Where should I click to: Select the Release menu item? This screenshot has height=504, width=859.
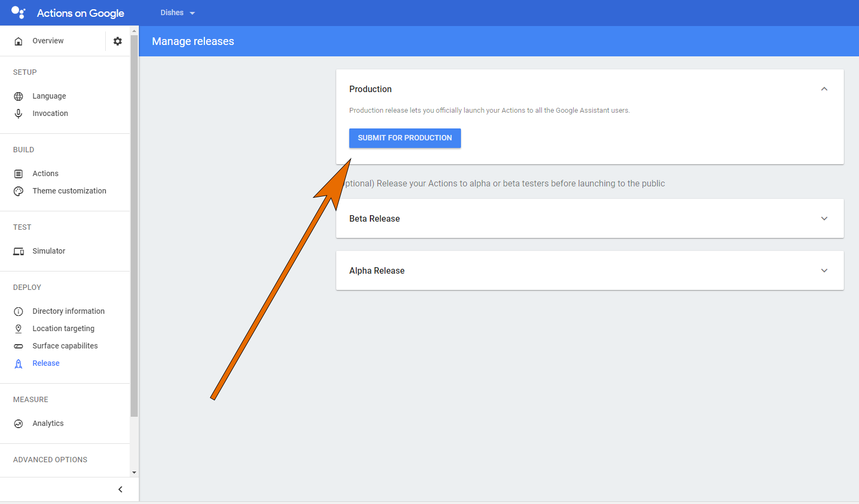coord(46,363)
